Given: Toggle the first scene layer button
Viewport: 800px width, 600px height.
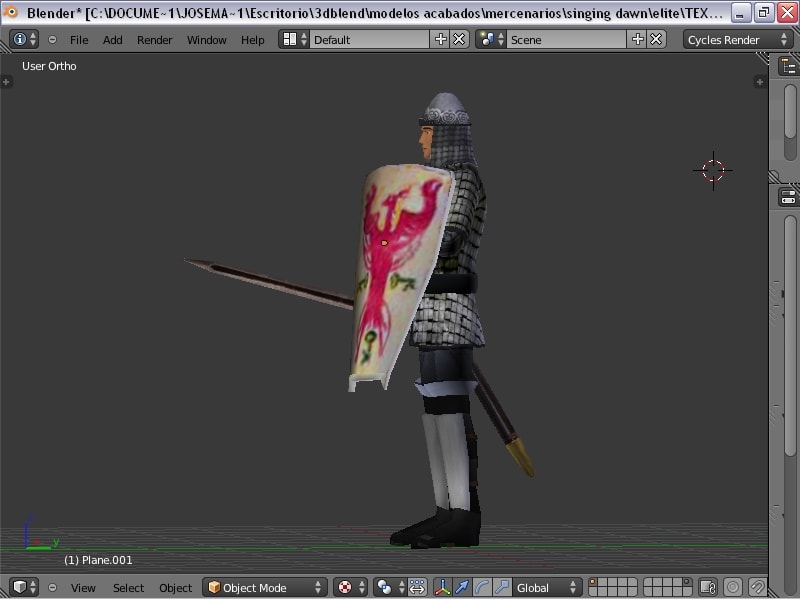Looking at the screenshot, I should pos(595,582).
